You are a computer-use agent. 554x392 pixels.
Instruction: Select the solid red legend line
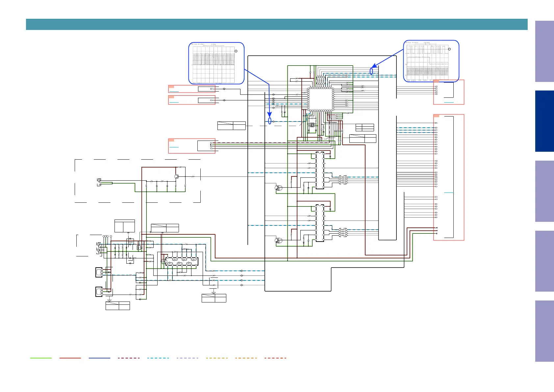click(x=70, y=358)
